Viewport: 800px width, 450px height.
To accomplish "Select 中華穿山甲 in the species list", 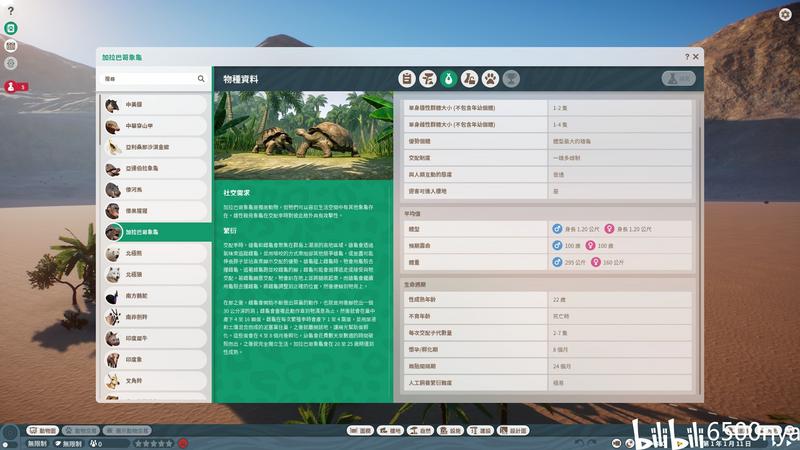I will [155, 126].
